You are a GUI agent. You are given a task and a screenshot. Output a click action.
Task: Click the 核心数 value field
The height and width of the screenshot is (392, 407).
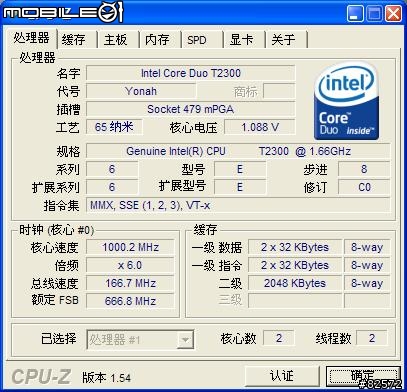[x=279, y=338]
